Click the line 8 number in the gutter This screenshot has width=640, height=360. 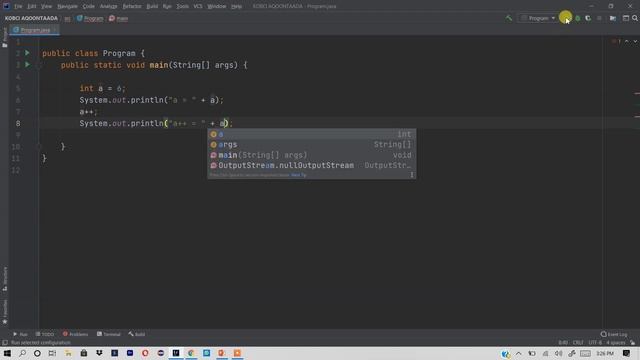18,123
